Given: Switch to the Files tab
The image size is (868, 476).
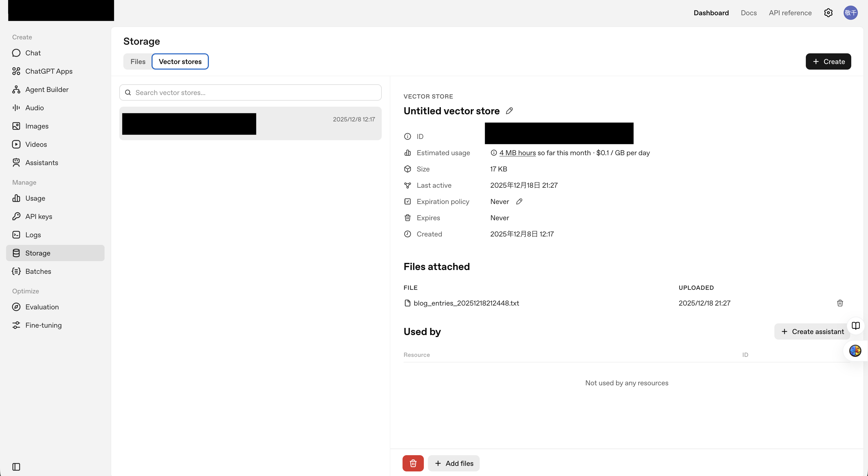Looking at the screenshot, I should tap(138, 62).
